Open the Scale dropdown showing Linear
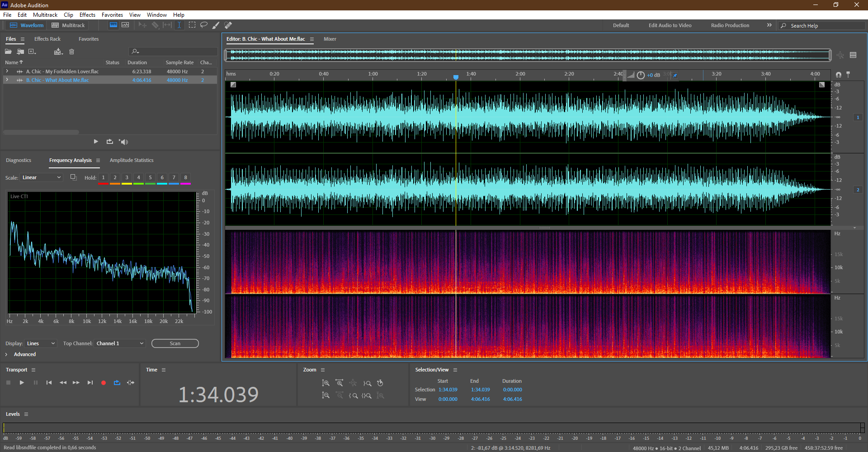This screenshot has width=868, height=452. 41,177
